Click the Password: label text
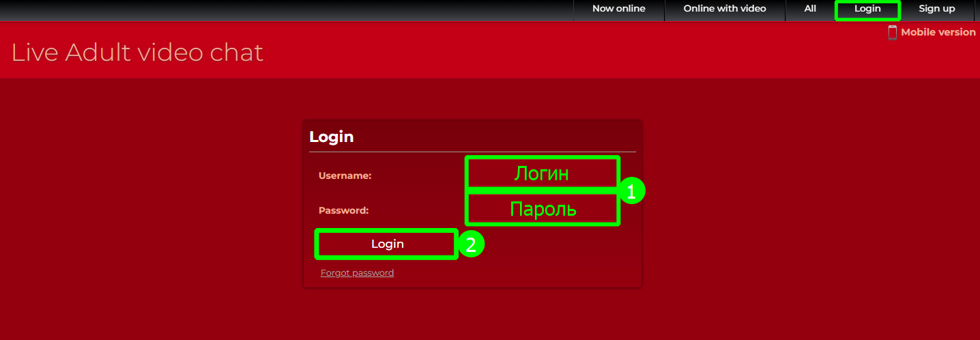 343,210
